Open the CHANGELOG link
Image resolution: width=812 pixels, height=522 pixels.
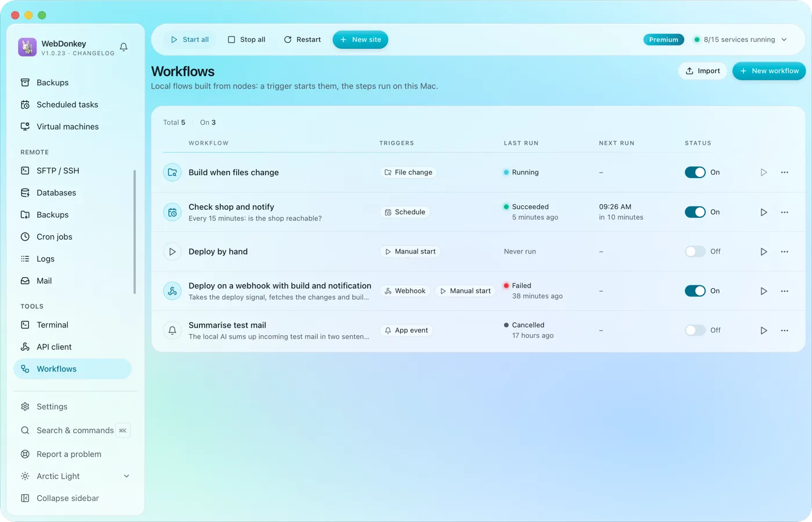93,53
